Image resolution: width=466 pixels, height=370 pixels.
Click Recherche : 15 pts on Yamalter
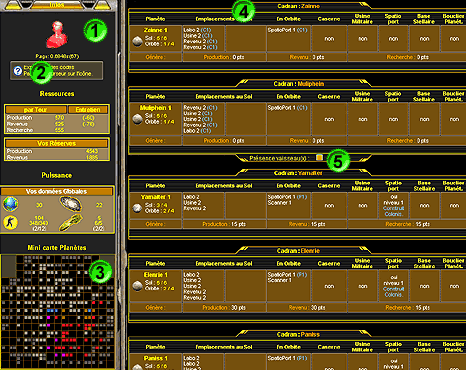click(x=407, y=224)
